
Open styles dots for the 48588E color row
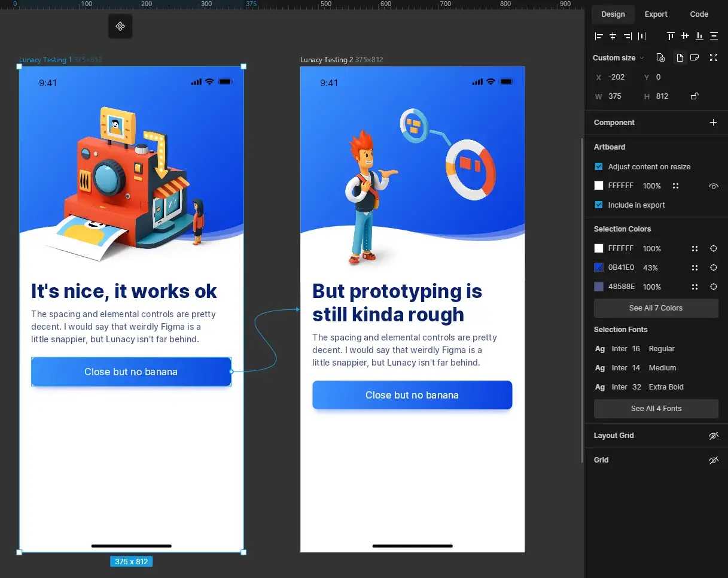click(x=695, y=287)
